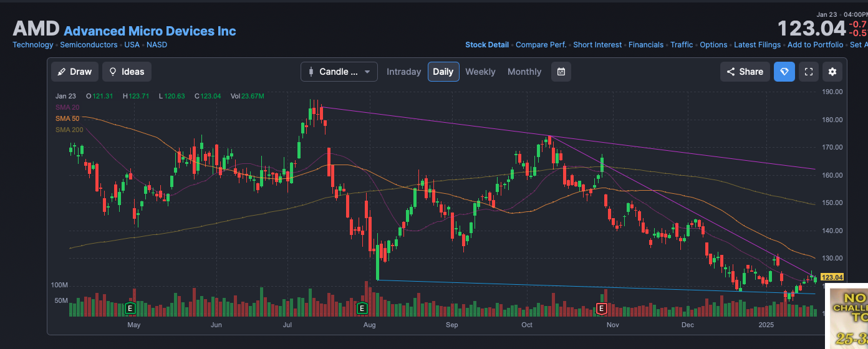Switch to the Monthly timeframe

click(x=524, y=72)
